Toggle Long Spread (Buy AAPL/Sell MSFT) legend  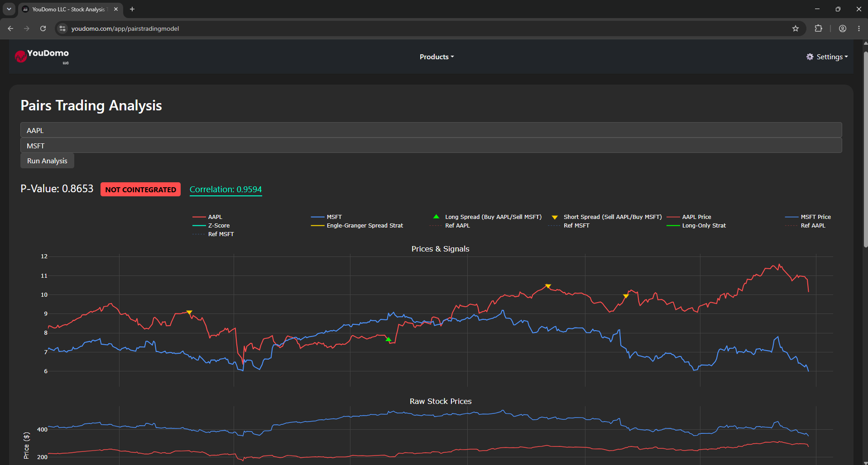coord(487,217)
